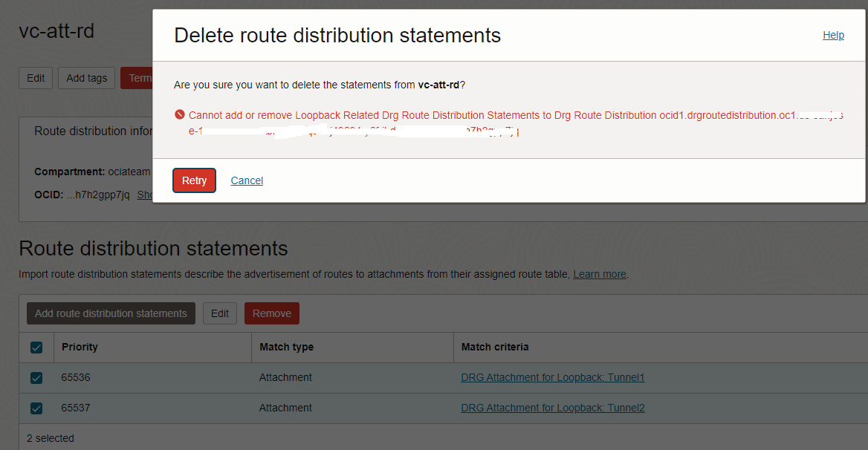Click Add route distribution statements button
Viewport: 868px width, 450px height.
[x=111, y=313]
